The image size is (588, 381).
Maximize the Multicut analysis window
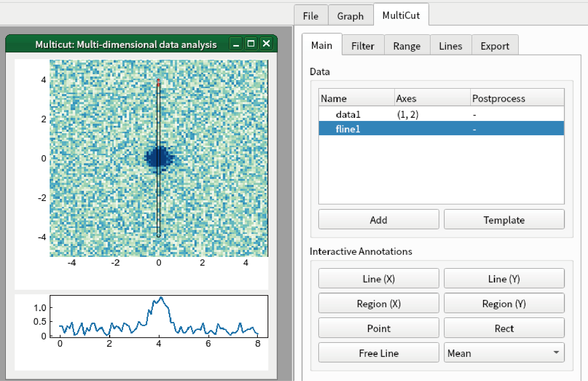point(251,44)
